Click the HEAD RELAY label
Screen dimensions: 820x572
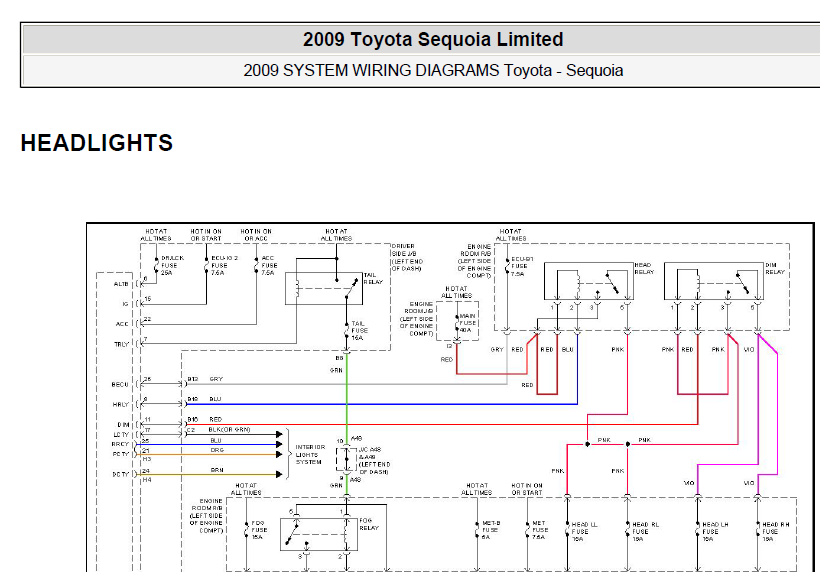coord(644,268)
